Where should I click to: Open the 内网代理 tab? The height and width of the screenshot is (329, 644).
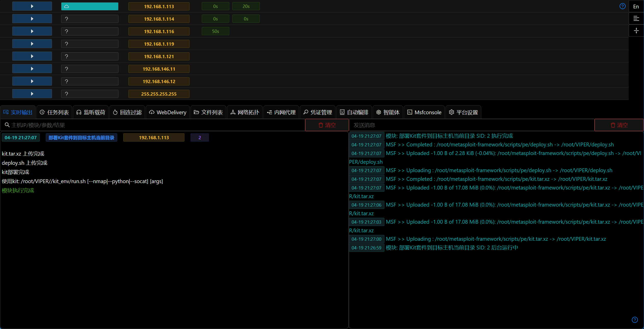281,112
